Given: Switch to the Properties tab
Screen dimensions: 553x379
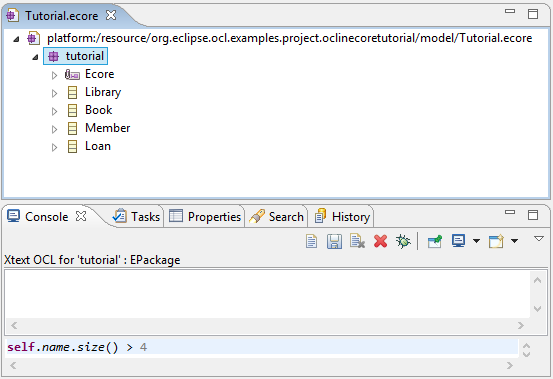Looking at the screenshot, I should pyautogui.click(x=205, y=216).
